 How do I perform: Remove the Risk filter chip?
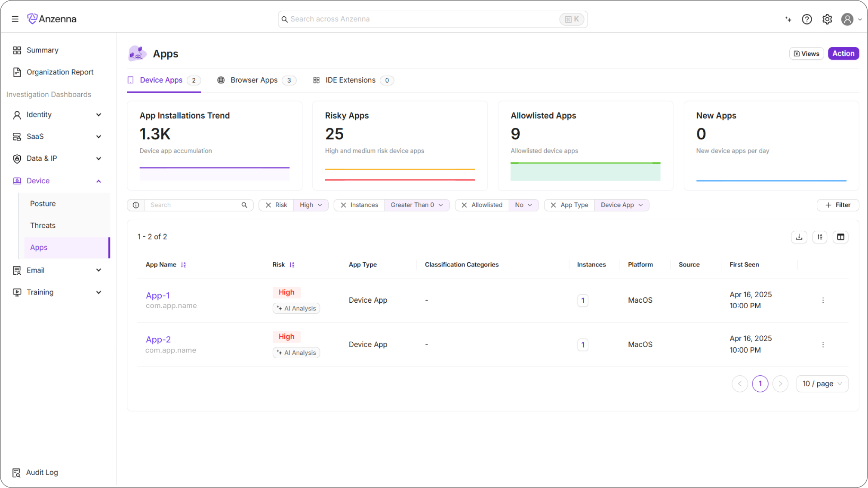[x=268, y=205]
